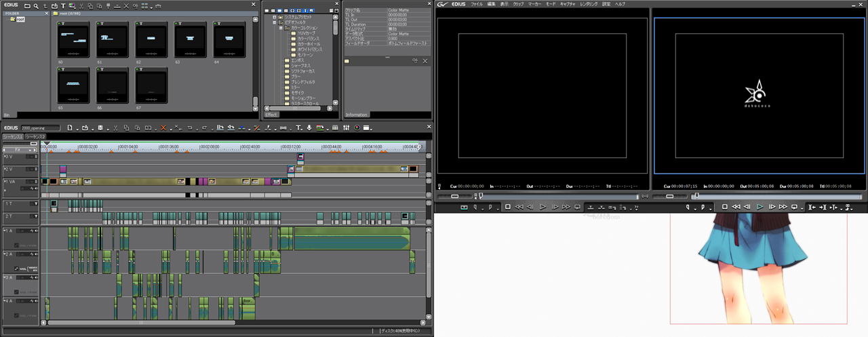
Task: Toggle audio mute on the 1 A track
Action: pyautogui.click(x=35, y=231)
